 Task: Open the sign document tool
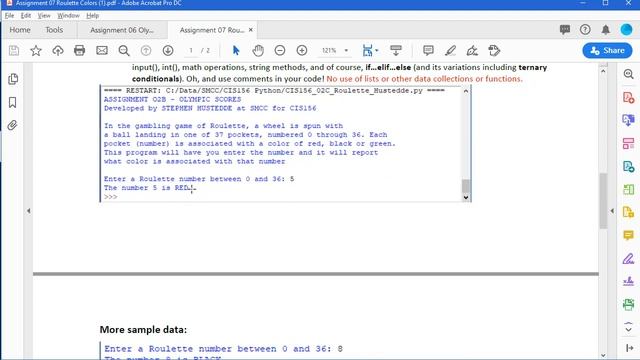pyautogui.click(x=472, y=50)
